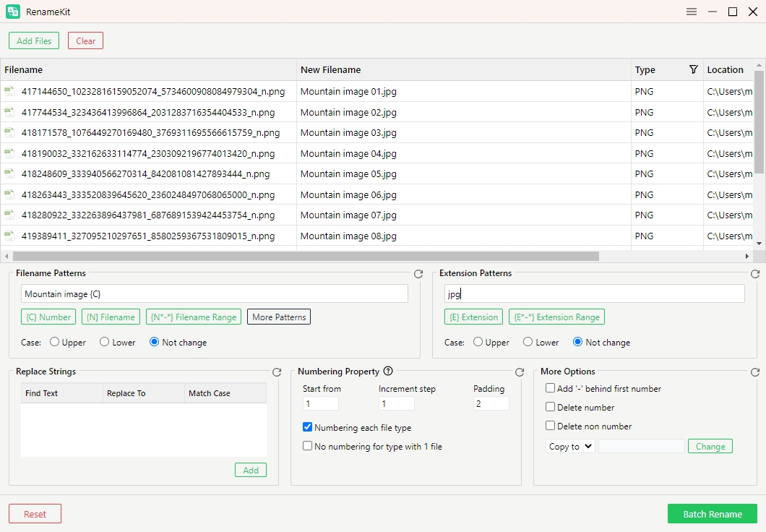
Task: Reset Replace Strings with refresh icon
Action: point(277,372)
